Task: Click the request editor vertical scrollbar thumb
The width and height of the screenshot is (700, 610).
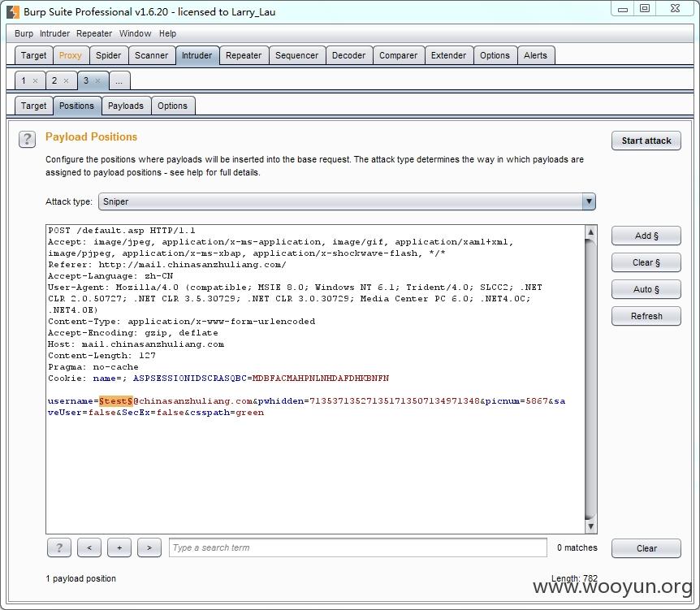Action: tap(590, 379)
